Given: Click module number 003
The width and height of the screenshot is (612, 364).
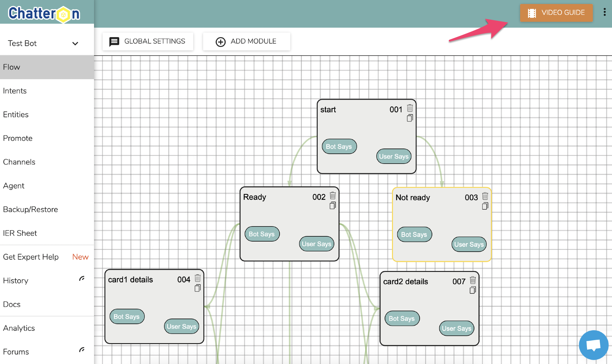Looking at the screenshot, I should pyautogui.click(x=471, y=198).
